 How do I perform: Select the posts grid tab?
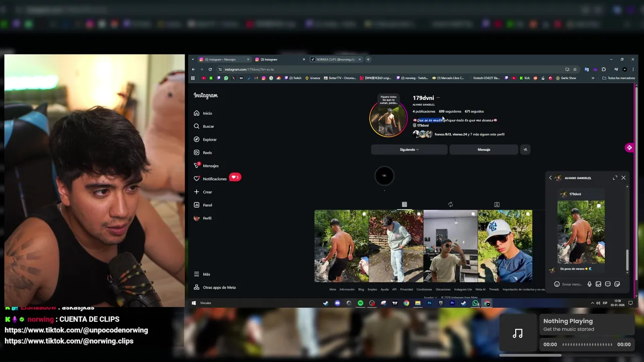pos(404,205)
